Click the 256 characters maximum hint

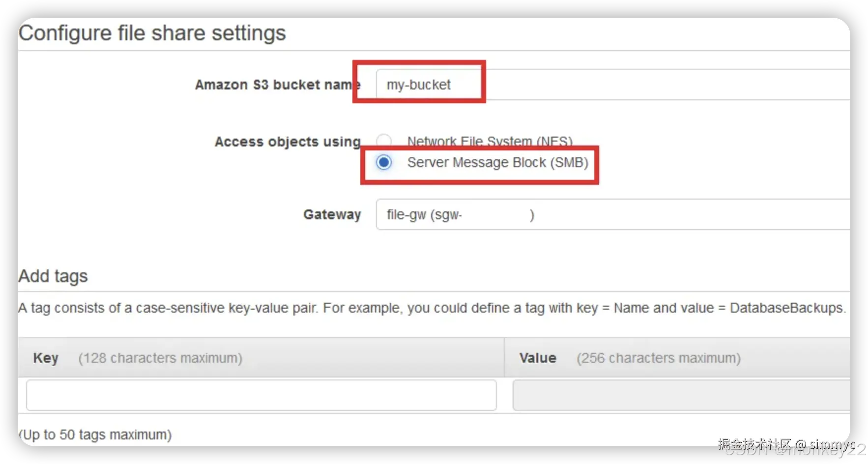(x=659, y=358)
